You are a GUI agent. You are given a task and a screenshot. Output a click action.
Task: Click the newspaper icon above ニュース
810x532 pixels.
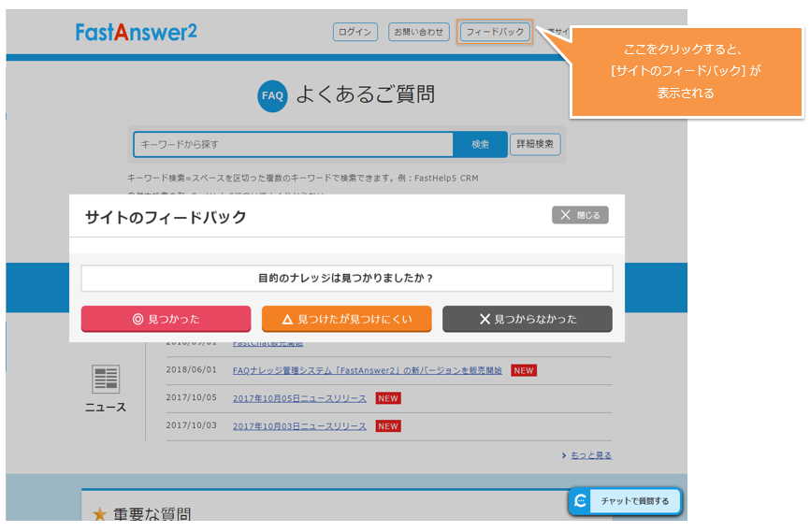point(106,379)
